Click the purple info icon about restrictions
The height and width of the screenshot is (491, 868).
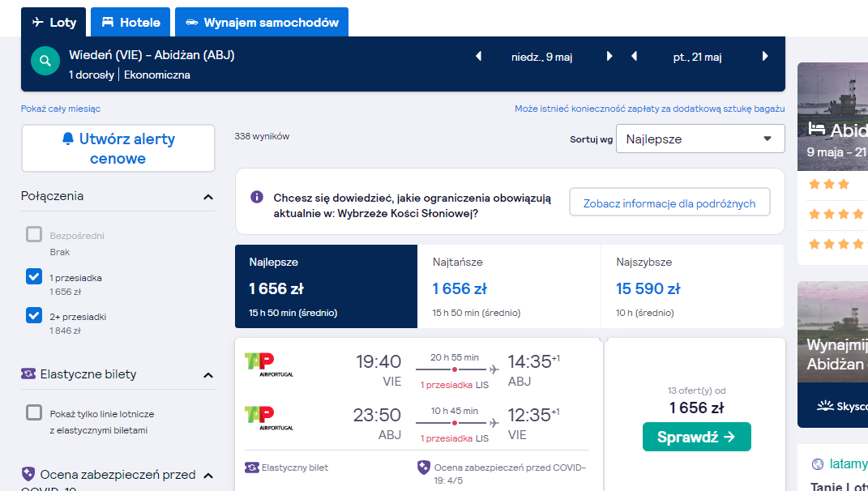point(257,197)
